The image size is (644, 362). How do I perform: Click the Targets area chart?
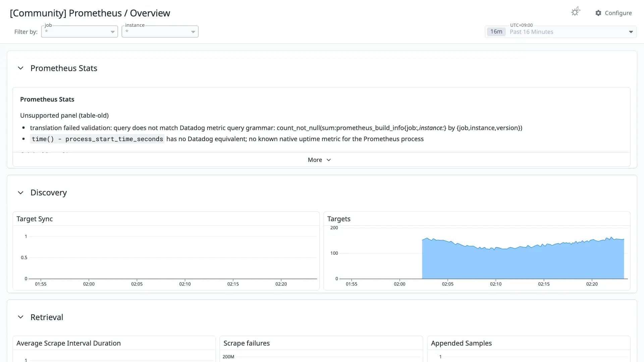point(477,256)
